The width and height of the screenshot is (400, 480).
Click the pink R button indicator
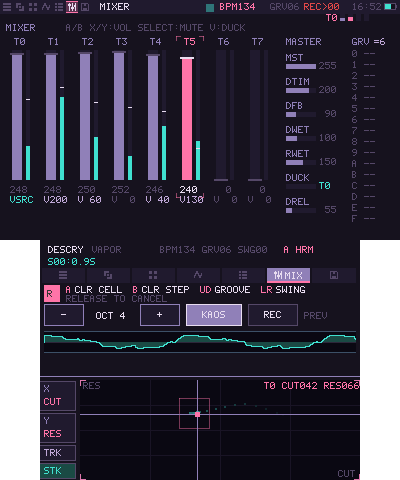(52, 294)
